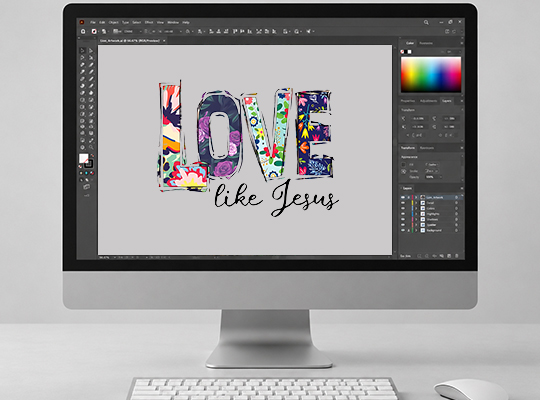Screen dimensions: 540x400
Task: Click the Home icon in the control bar
Action: [83, 31]
